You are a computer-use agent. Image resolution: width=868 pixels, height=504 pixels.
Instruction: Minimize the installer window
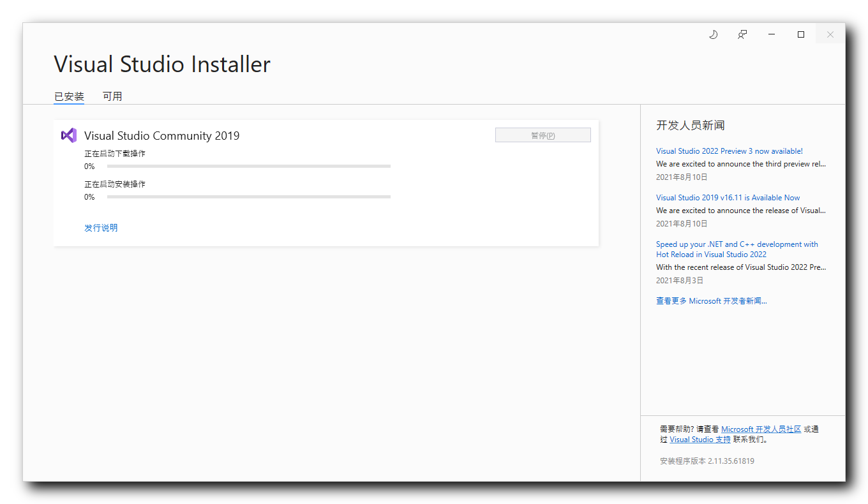[x=772, y=34]
